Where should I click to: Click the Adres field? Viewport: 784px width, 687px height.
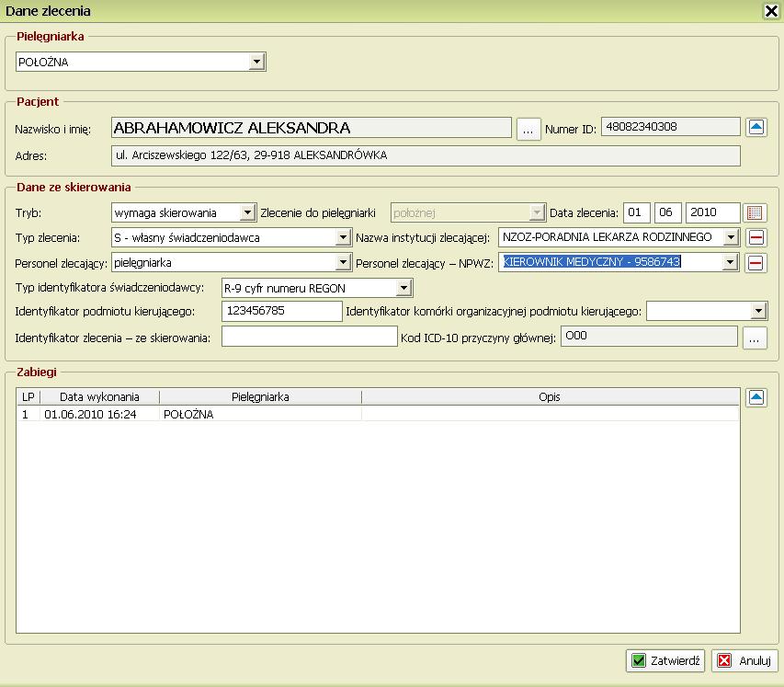point(426,155)
